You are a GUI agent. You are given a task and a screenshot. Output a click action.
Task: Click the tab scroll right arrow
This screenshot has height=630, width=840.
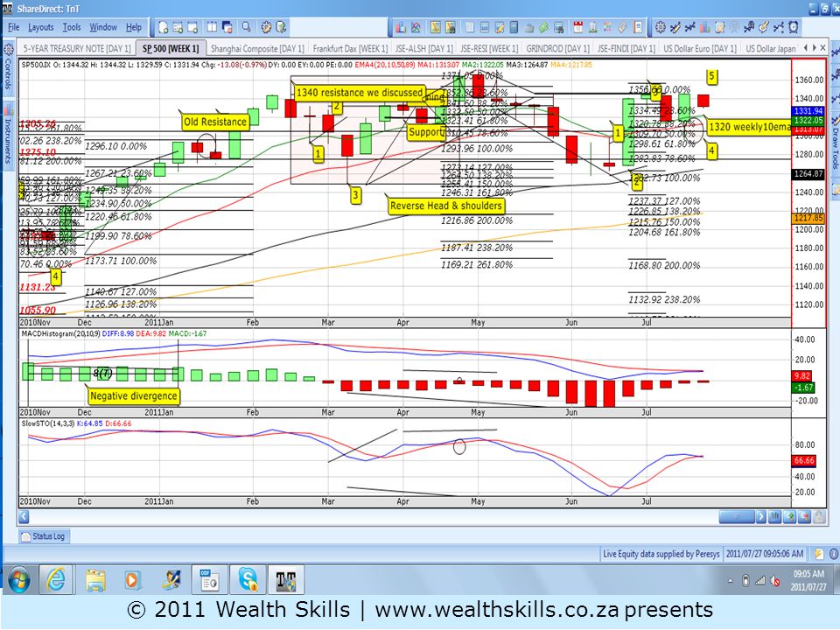click(x=815, y=47)
